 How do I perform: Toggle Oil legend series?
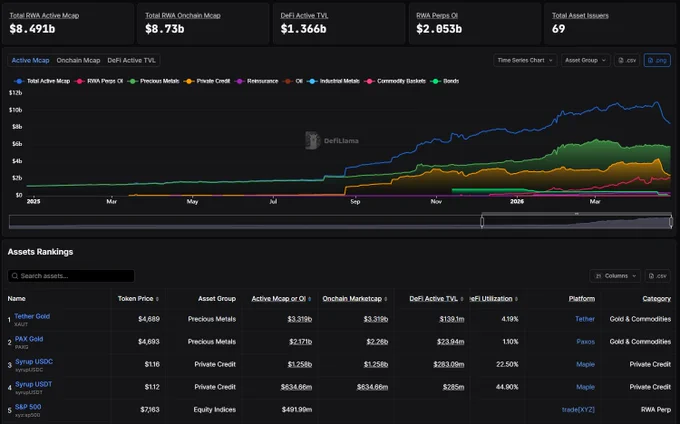293,81
